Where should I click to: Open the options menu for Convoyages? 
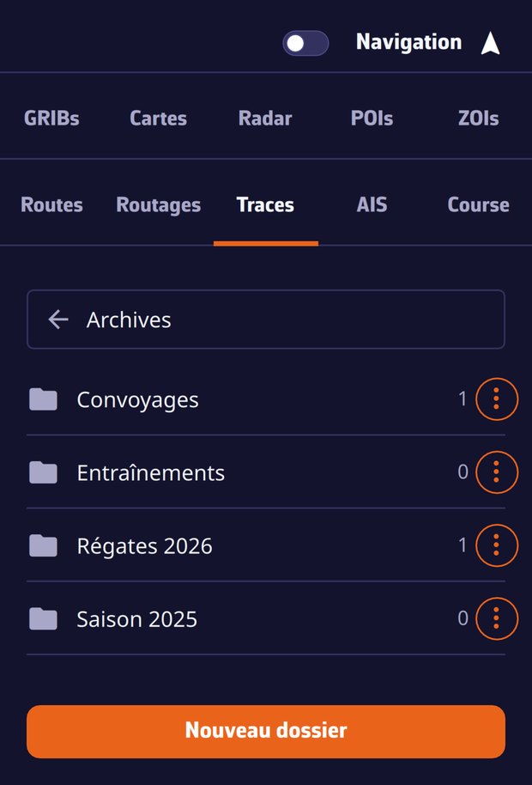[496, 399]
